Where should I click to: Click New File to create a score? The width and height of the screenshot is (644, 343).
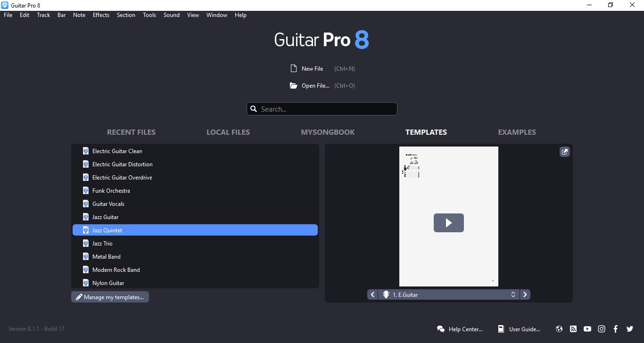[x=313, y=69]
